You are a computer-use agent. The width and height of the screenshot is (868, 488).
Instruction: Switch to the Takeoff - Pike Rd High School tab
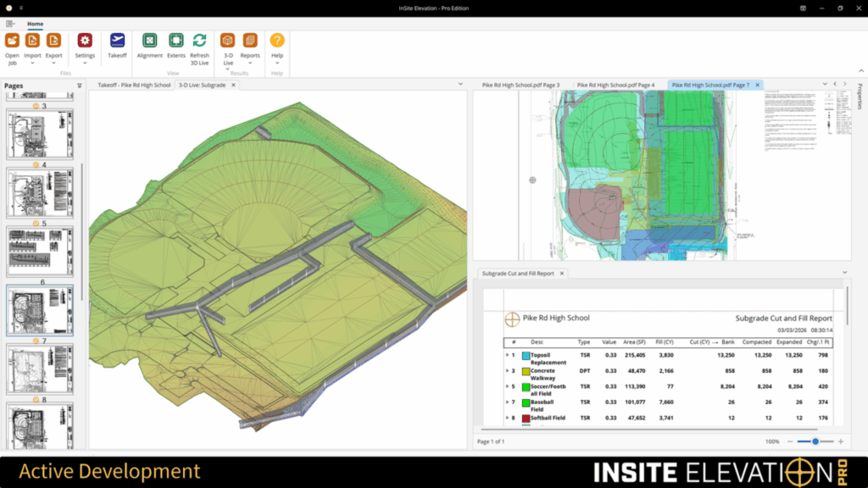[136, 85]
